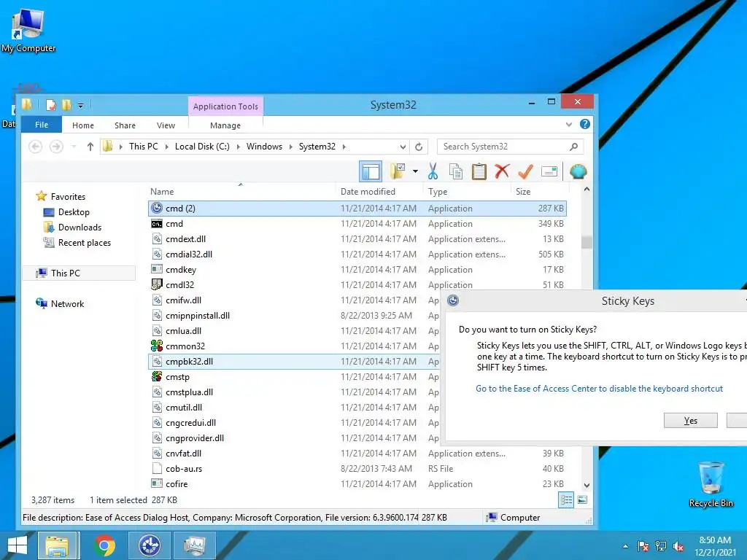The image size is (747, 560).
Task: Switch to Large icons view button
Action: tap(582, 499)
